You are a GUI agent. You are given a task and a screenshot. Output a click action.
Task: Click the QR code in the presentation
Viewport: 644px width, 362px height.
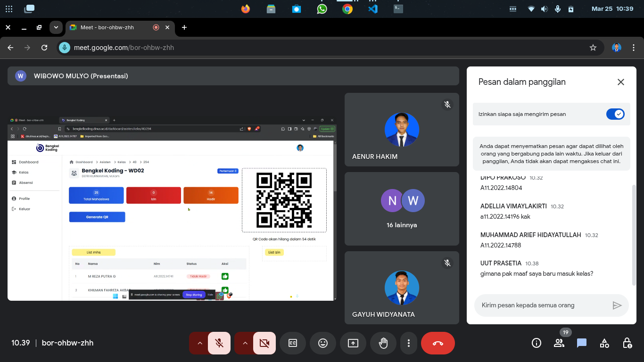284,200
